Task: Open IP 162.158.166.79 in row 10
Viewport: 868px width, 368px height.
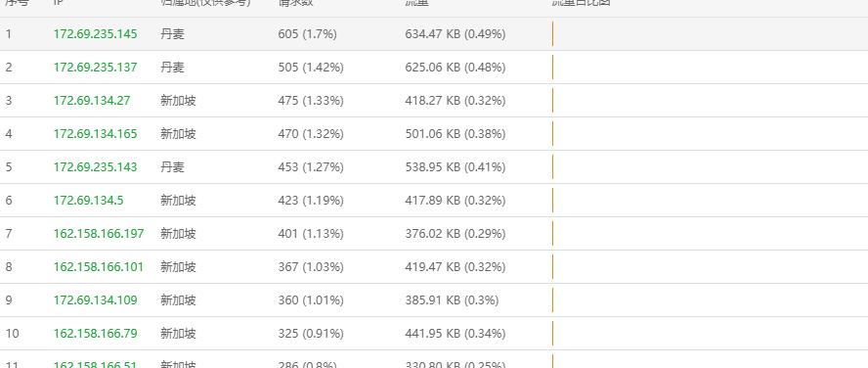Action: click(x=95, y=333)
